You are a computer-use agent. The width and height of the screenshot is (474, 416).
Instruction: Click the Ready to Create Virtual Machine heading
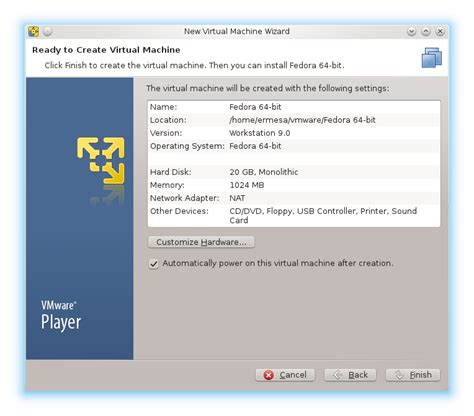click(x=106, y=50)
